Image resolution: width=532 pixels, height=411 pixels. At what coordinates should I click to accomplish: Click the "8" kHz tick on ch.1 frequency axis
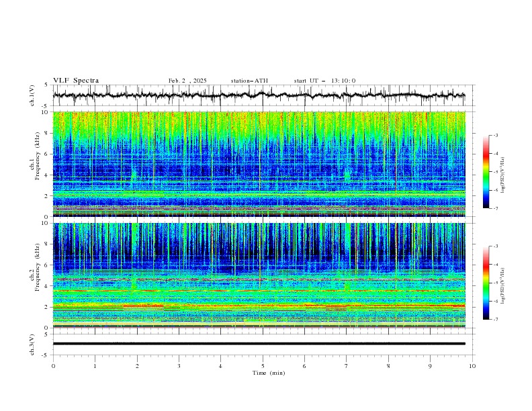[x=48, y=133]
